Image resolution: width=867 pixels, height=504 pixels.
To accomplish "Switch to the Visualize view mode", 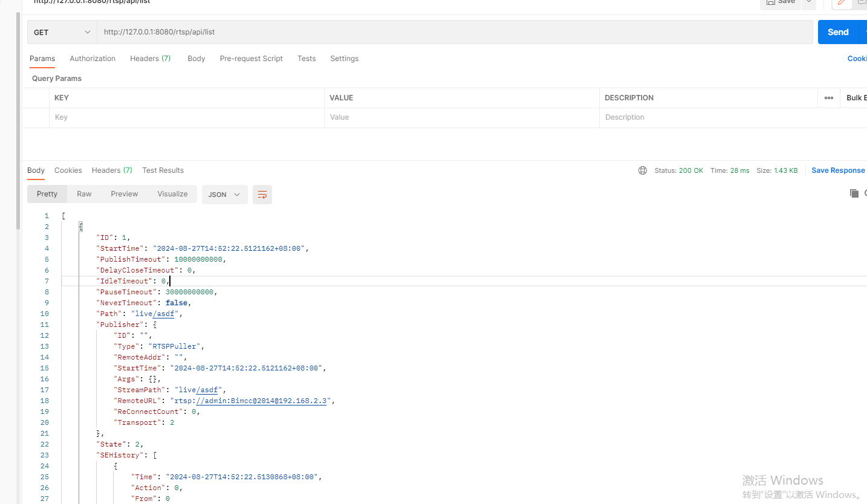I will (x=172, y=194).
